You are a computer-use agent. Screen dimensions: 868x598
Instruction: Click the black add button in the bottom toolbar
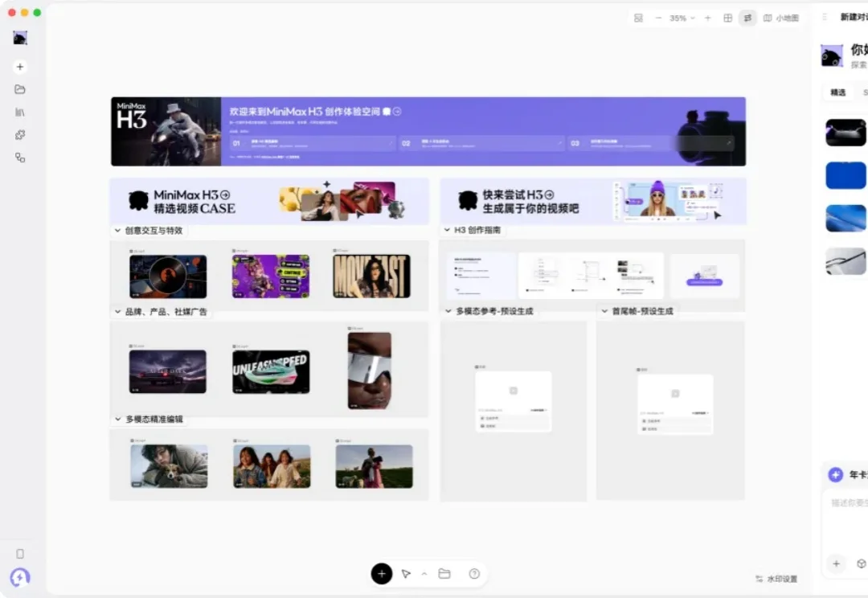[x=382, y=574]
